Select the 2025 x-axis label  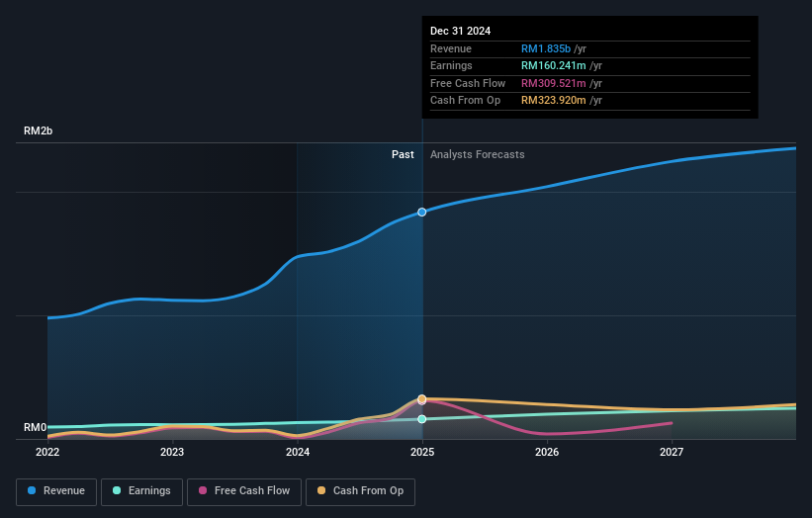click(422, 452)
